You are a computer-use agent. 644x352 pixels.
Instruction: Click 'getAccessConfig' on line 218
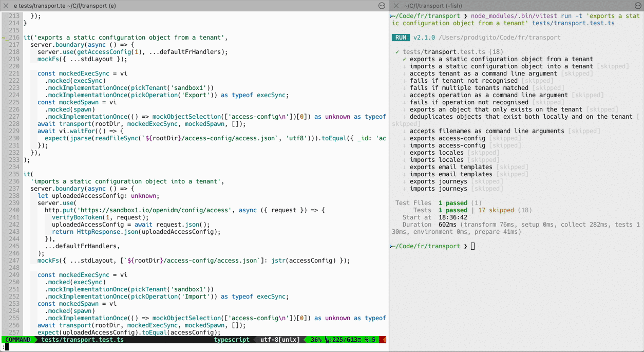(x=104, y=52)
